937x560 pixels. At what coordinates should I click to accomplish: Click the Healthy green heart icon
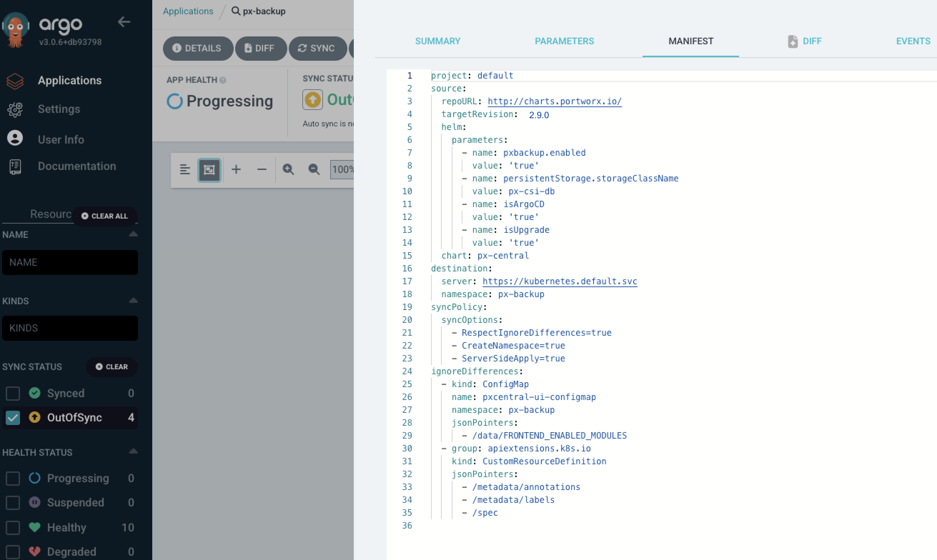point(35,527)
